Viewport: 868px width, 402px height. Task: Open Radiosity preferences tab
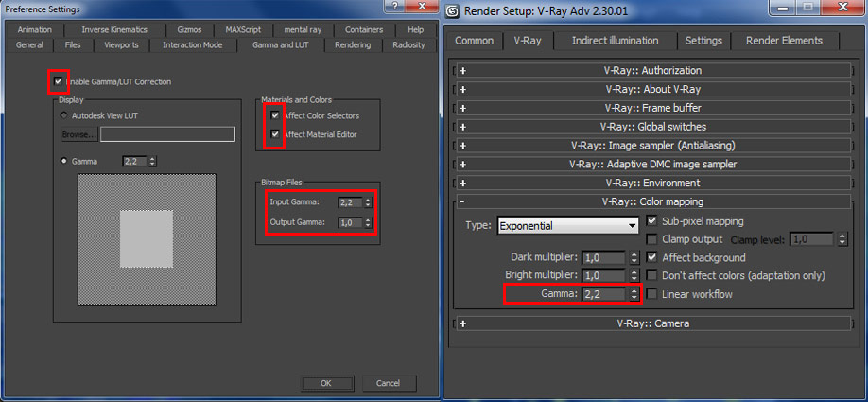[x=408, y=44]
